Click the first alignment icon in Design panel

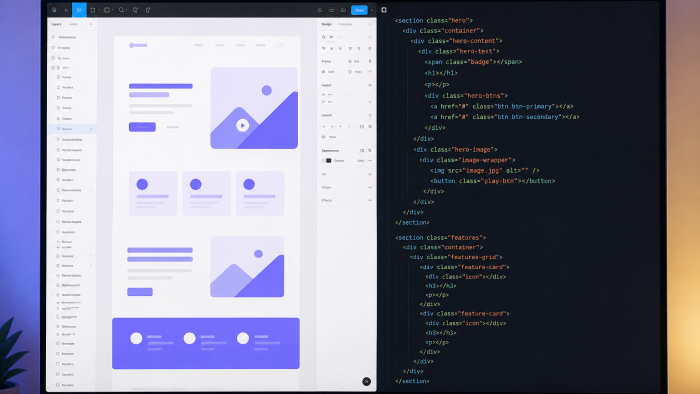click(324, 48)
